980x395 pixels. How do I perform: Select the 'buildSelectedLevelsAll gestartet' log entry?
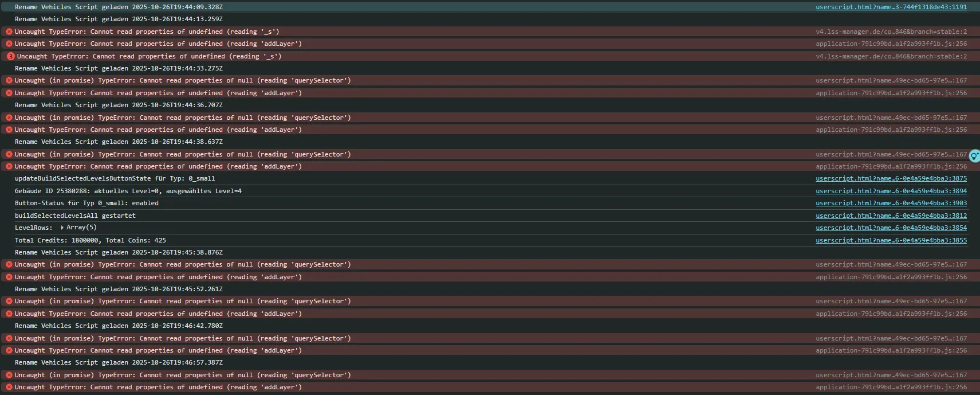point(75,216)
